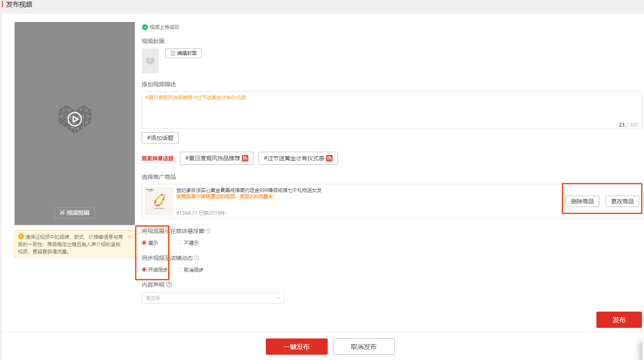Click the #添加话题 add topic button
The width and height of the screenshot is (644, 360).
160,138
